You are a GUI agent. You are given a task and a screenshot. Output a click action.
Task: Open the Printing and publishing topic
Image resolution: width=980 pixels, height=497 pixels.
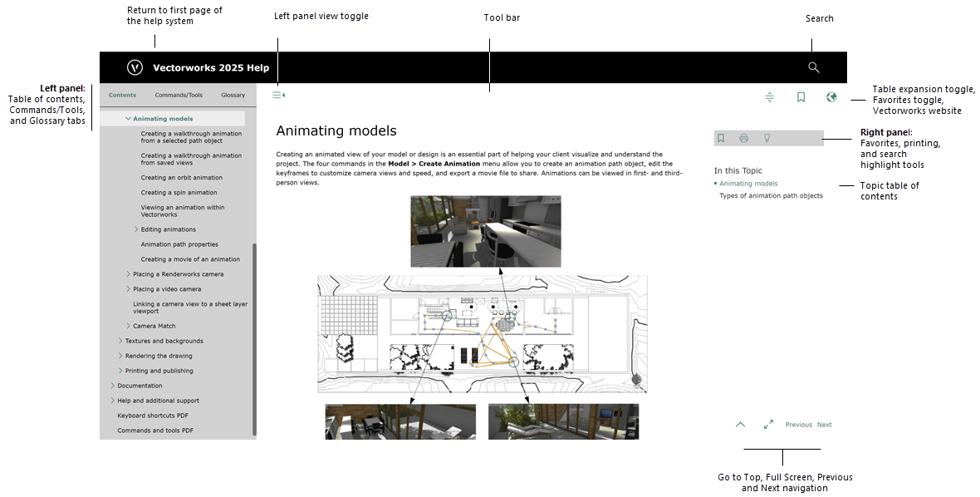point(159,371)
